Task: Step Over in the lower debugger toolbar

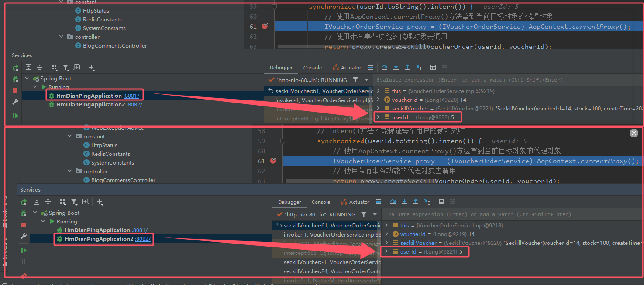Action: (393, 202)
